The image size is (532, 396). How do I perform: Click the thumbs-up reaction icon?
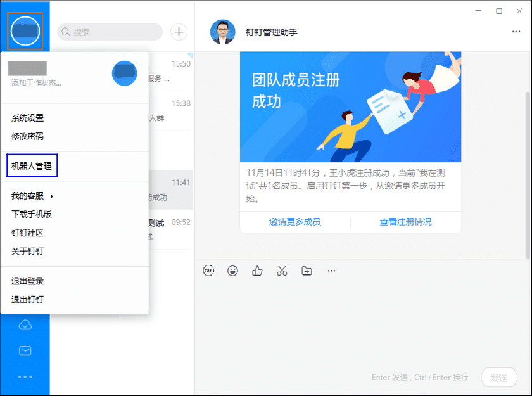pos(257,271)
